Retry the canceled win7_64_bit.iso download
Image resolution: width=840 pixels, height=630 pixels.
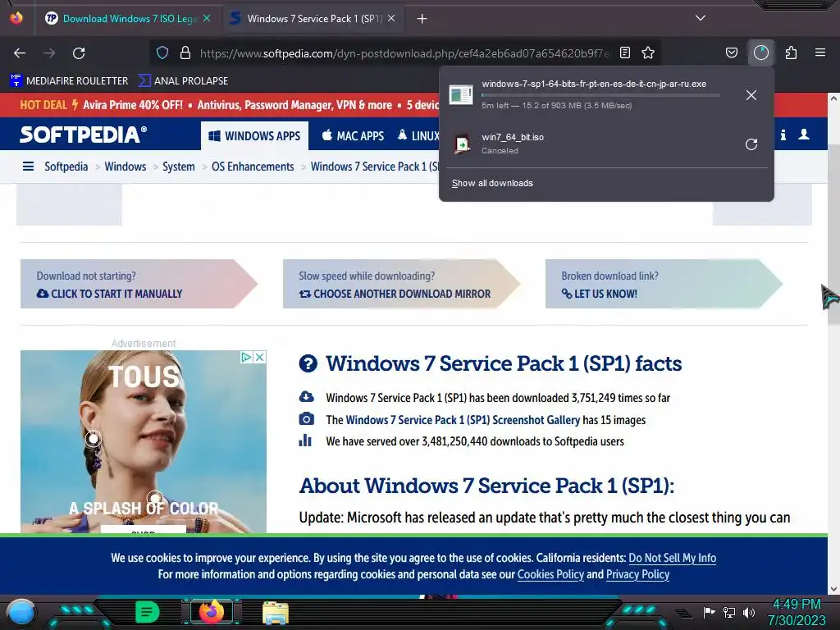coord(751,144)
